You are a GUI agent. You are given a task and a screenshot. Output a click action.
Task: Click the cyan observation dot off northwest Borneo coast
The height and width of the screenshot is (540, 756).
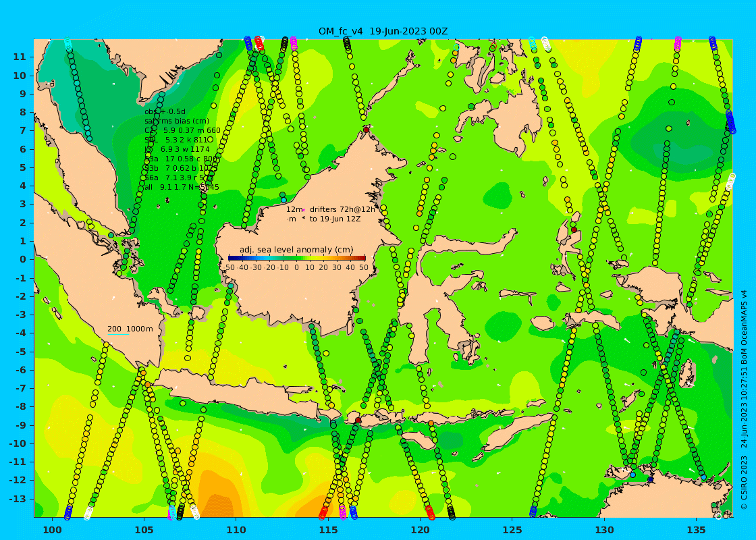tap(283, 200)
